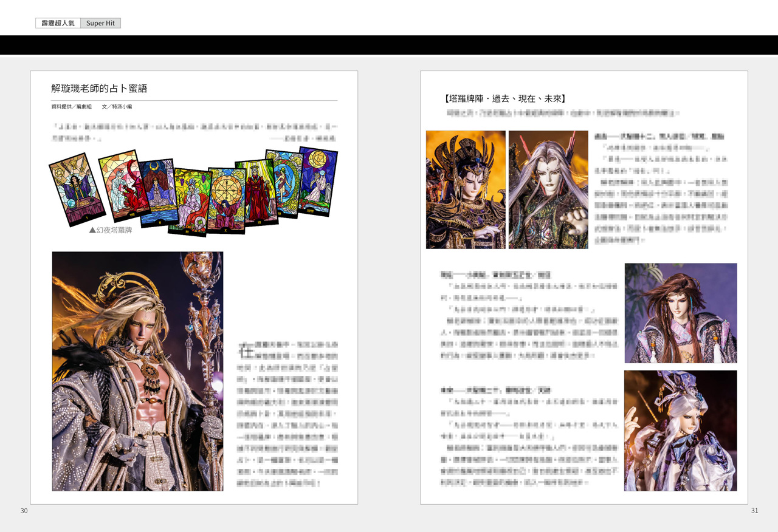Click the crescent moon priestess tarot card
This screenshot has height=532, width=778.
click(158, 193)
